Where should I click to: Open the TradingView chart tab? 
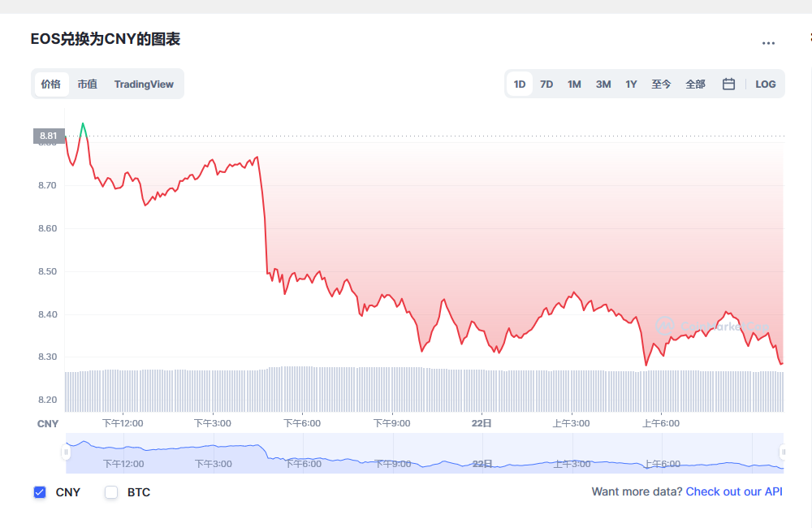(144, 84)
